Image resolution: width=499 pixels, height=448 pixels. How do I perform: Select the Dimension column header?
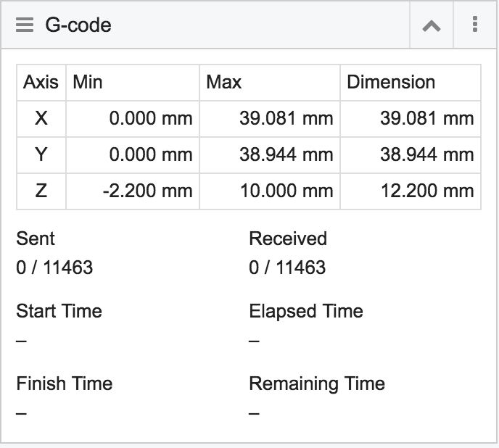391,82
